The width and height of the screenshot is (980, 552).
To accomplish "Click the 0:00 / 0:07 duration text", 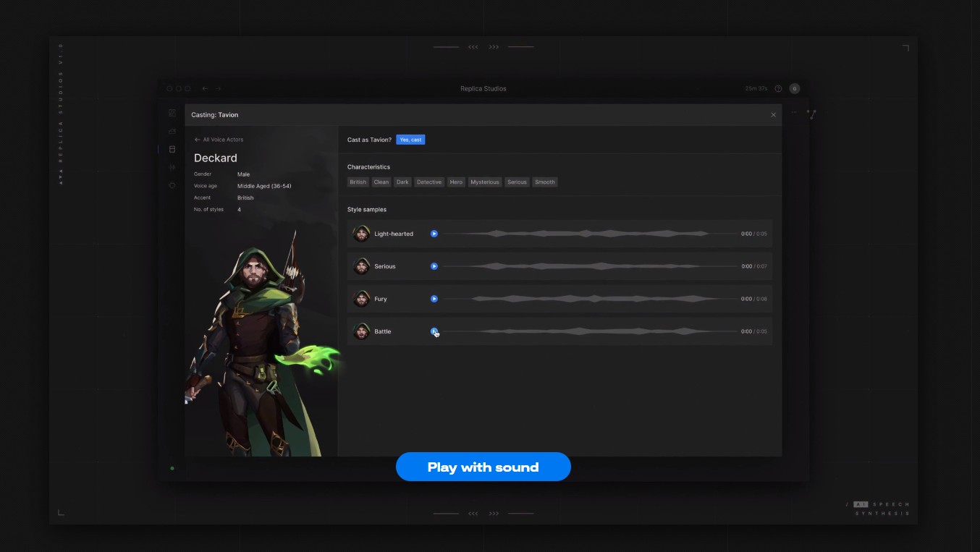I will 754,266.
